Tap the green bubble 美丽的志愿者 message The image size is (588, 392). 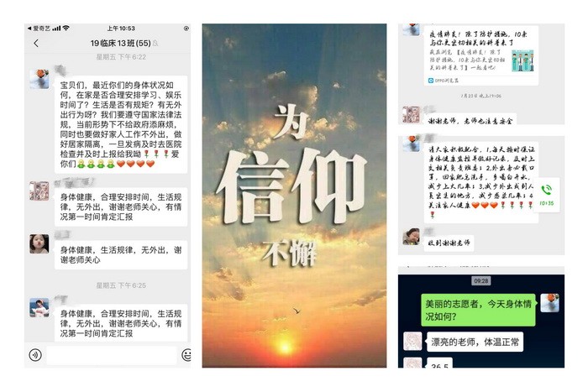click(x=478, y=310)
